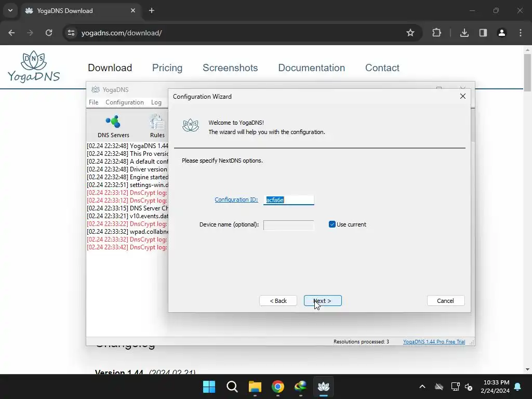The height and width of the screenshot is (399, 532).
Task: Bookmark this page with the star icon
Action: click(x=410, y=33)
